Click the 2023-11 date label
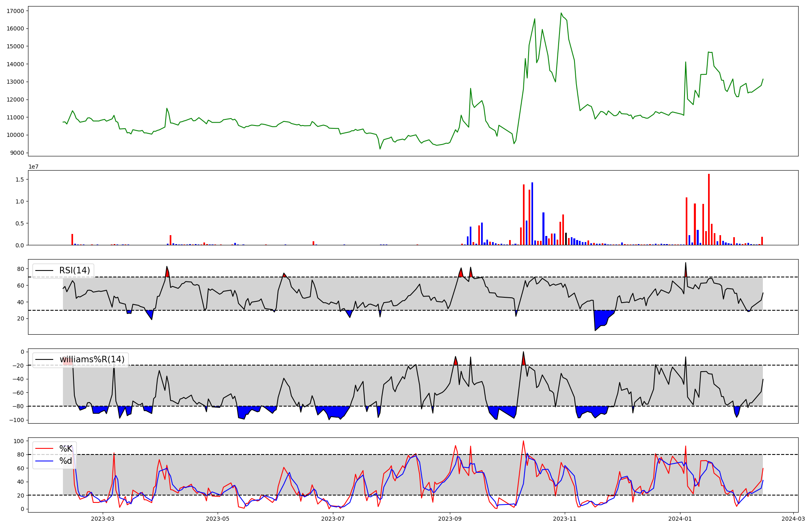 pyautogui.click(x=565, y=519)
